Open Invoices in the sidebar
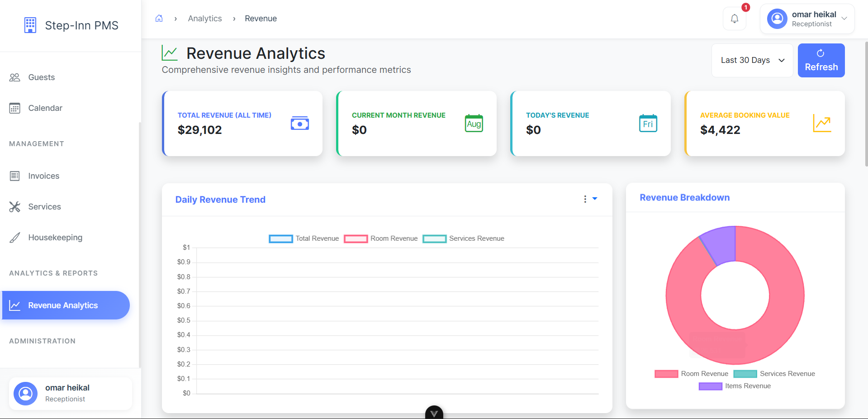The width and height of the screenshot is (868, 419). pos(43,176)
